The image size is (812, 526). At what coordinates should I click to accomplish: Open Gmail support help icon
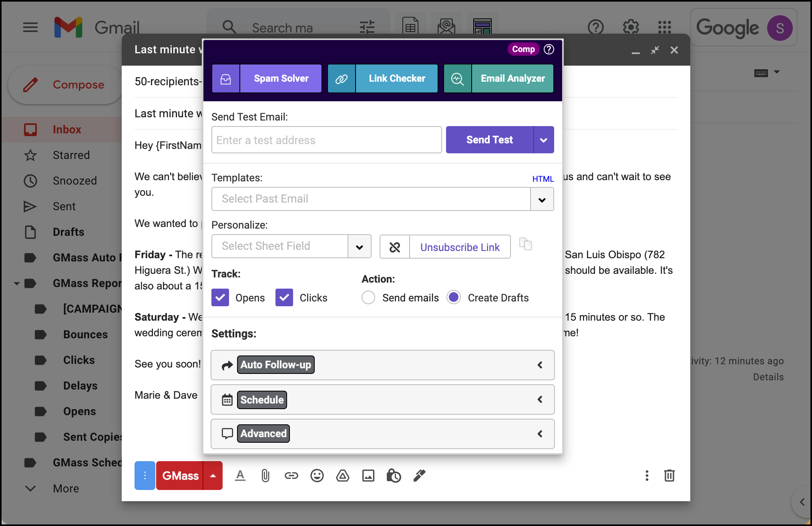tap(596, 28)
